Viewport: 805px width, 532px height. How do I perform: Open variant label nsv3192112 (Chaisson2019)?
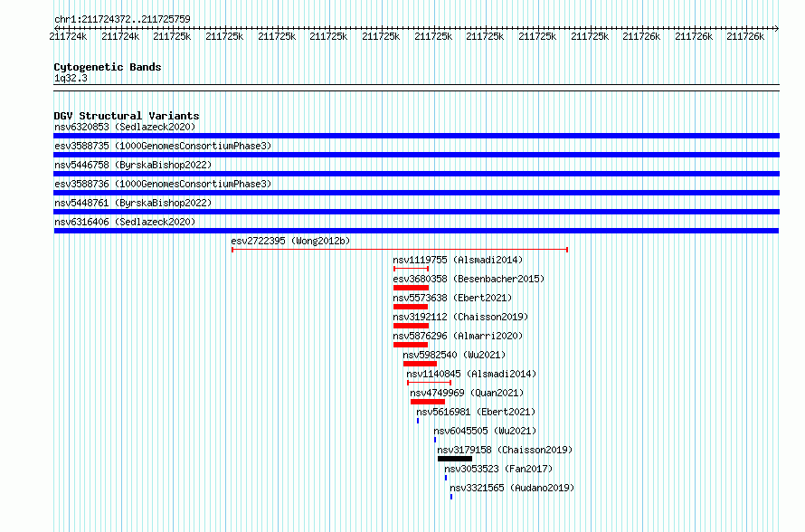pos(460,317)
